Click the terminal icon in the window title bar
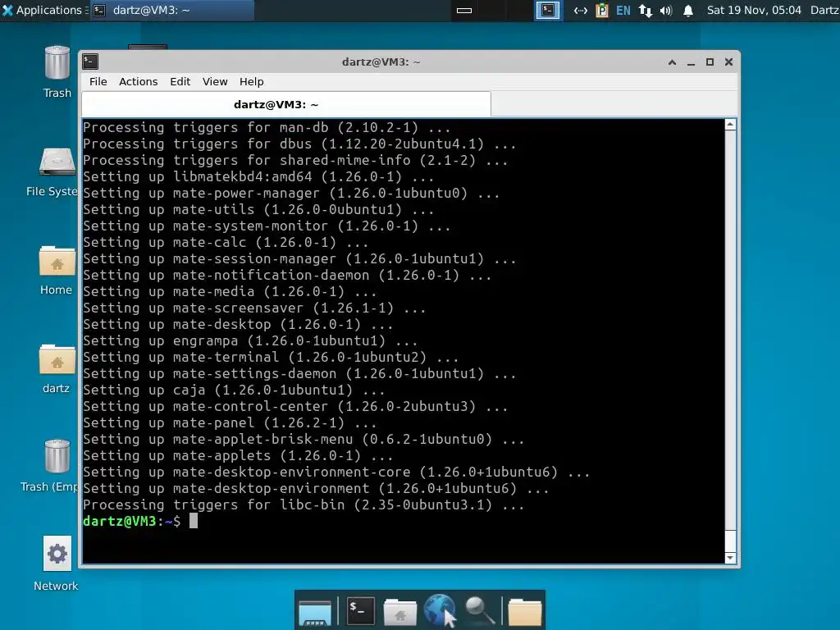Screen dimensions: 840x630 click(90, 62)
